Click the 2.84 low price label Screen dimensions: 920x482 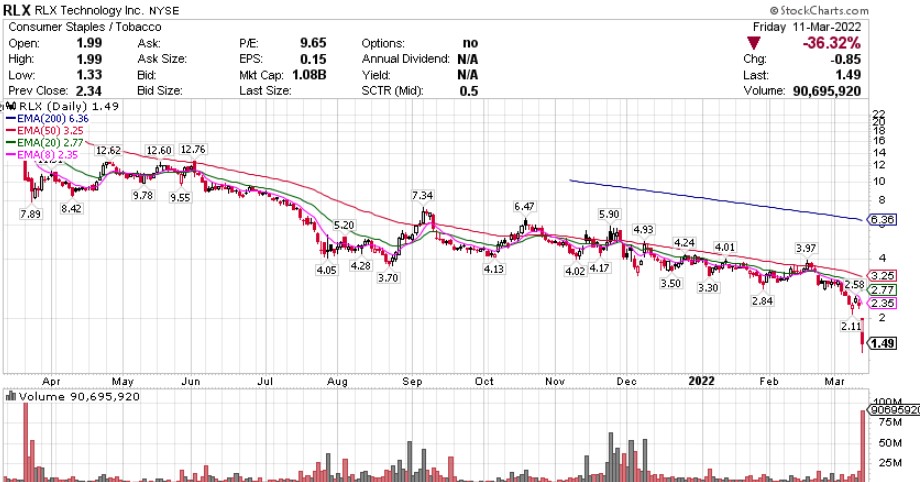[762, 301]
